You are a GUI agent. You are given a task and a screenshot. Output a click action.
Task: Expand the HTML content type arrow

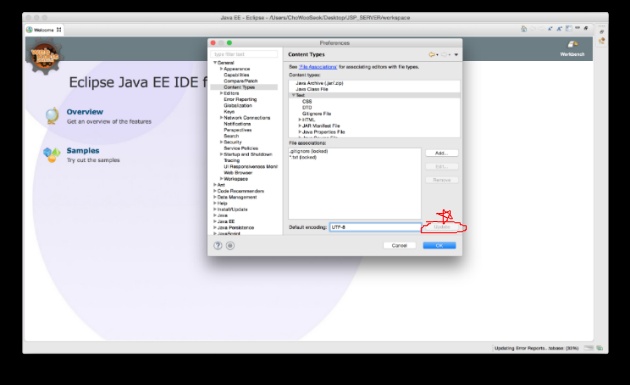300,120
